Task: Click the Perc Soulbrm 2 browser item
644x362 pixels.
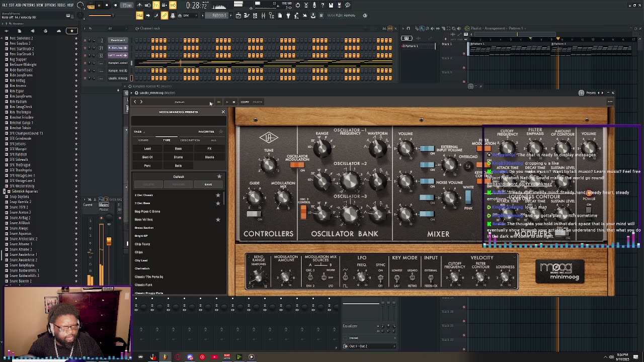Action: click(x=20, y=43)
